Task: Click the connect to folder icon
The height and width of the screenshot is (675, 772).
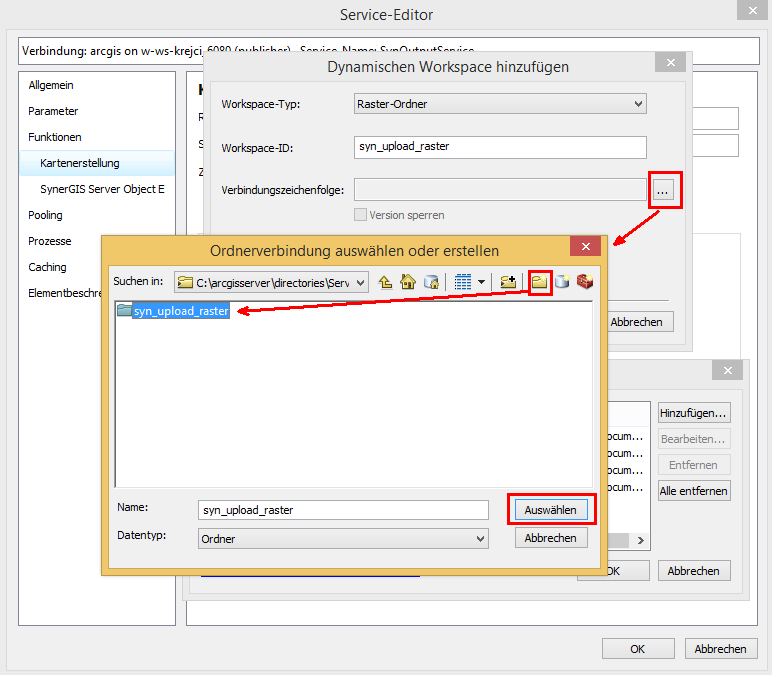Action: pyautogui.click(x=509, y=282)
